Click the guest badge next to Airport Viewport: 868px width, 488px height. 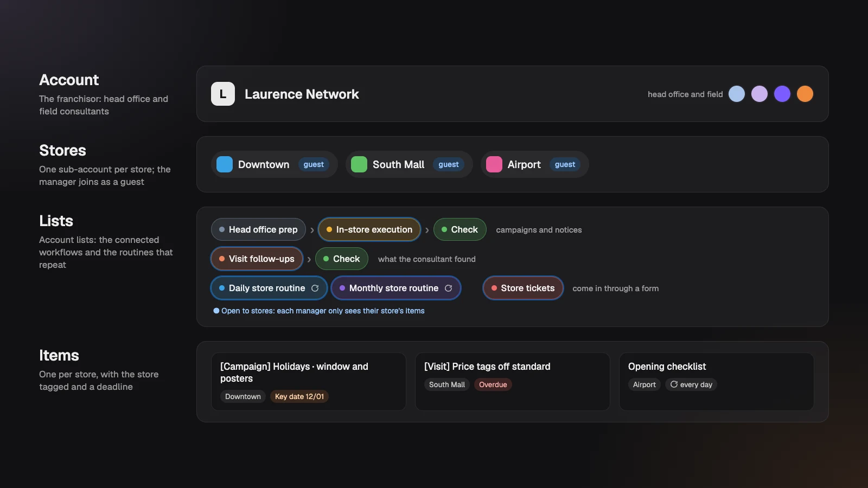[565, 164]
